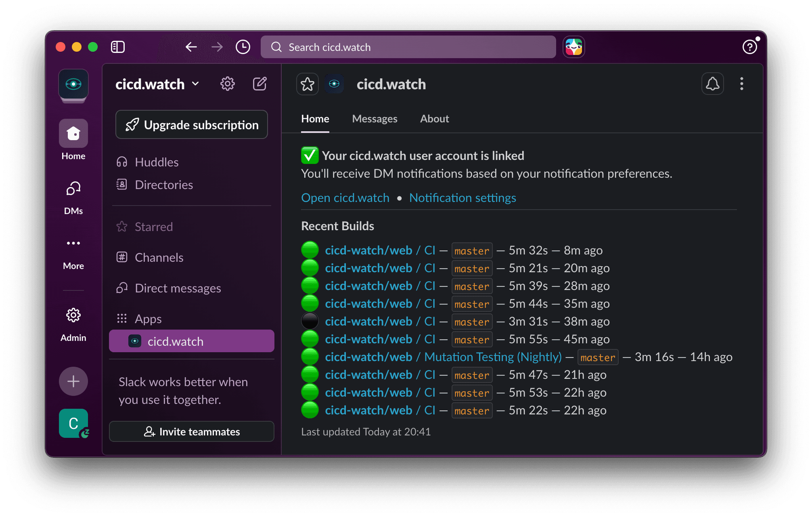This screenshot has height=517, width=812.
Task: Click the Admin icon in the left rail
Action: 73,315
